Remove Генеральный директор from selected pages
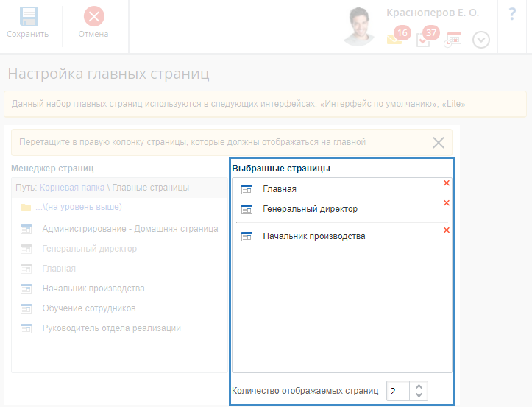Screen dimensions: 532x407 tap(446, 203)
